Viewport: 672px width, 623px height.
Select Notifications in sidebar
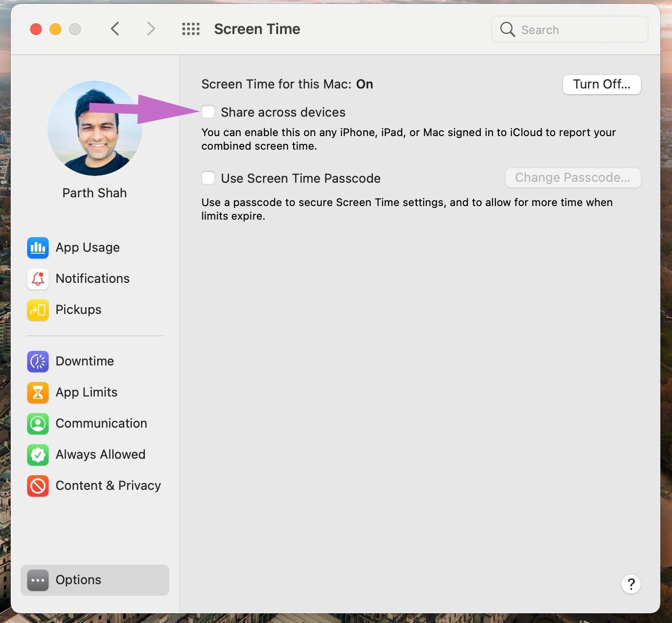tap(92, 278)
